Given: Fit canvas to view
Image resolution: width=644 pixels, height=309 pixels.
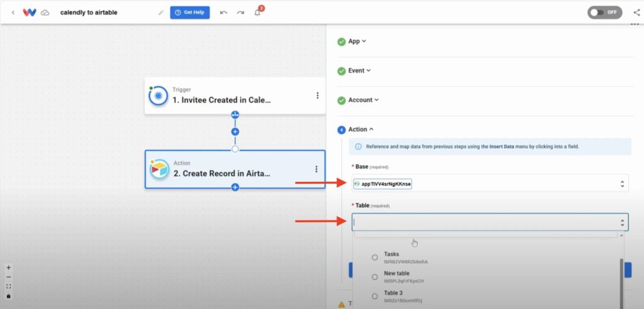Looking at the screenshot, I should tap(9, 286).
